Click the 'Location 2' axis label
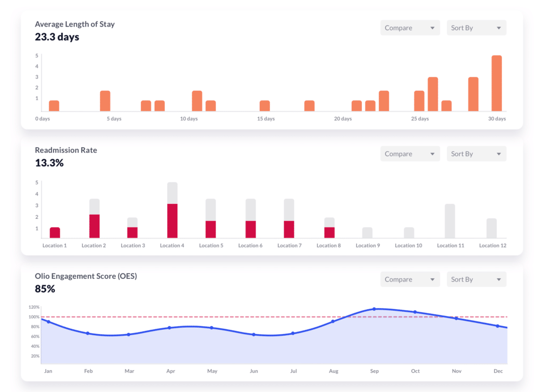The image size is (544, 392). pos(93,245)
